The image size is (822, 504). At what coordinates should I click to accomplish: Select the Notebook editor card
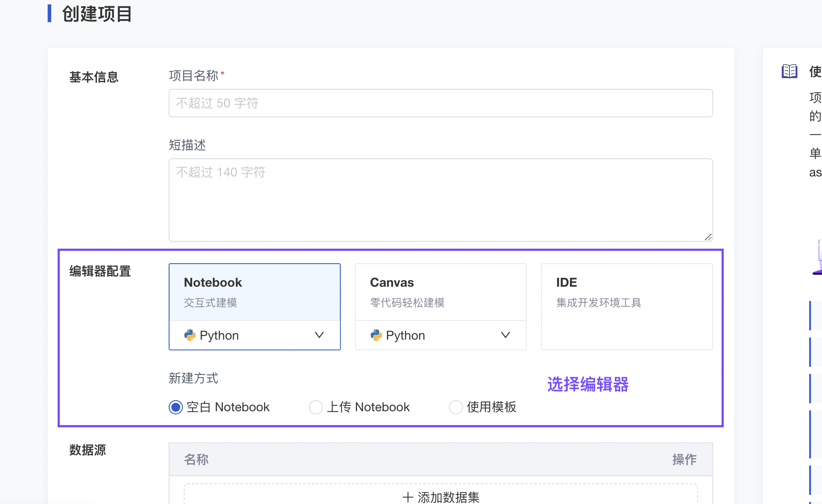coord(254,292)
